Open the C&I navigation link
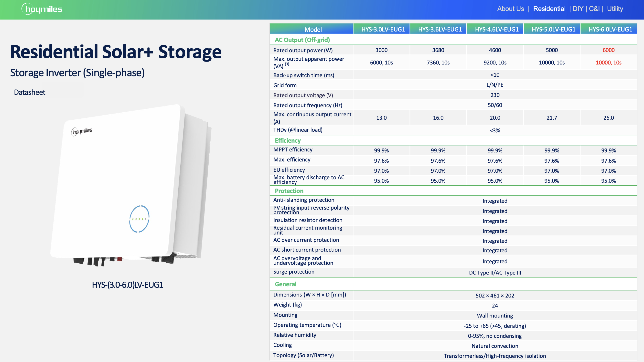The image size is (644, 362). point(594,9)
